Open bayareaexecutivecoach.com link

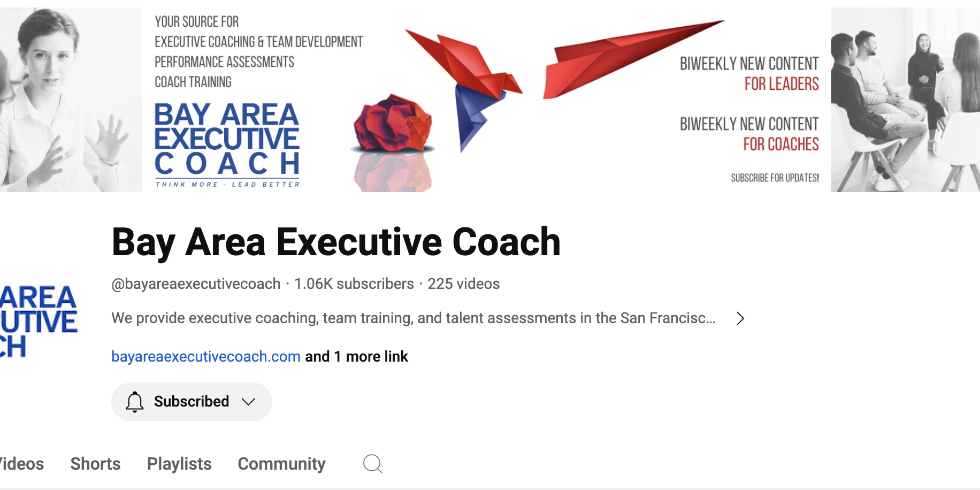(x=205, y=356)
